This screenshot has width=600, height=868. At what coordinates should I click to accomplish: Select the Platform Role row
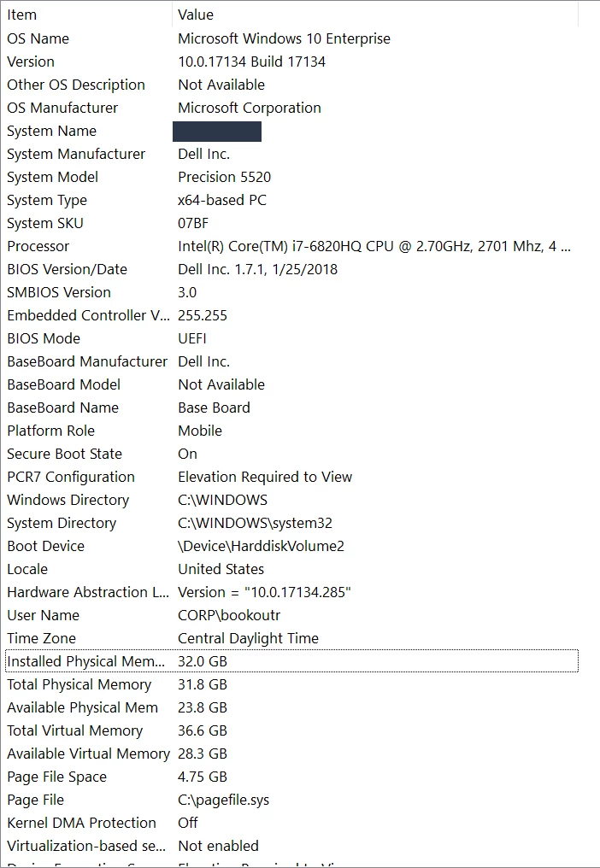point(292,431)
